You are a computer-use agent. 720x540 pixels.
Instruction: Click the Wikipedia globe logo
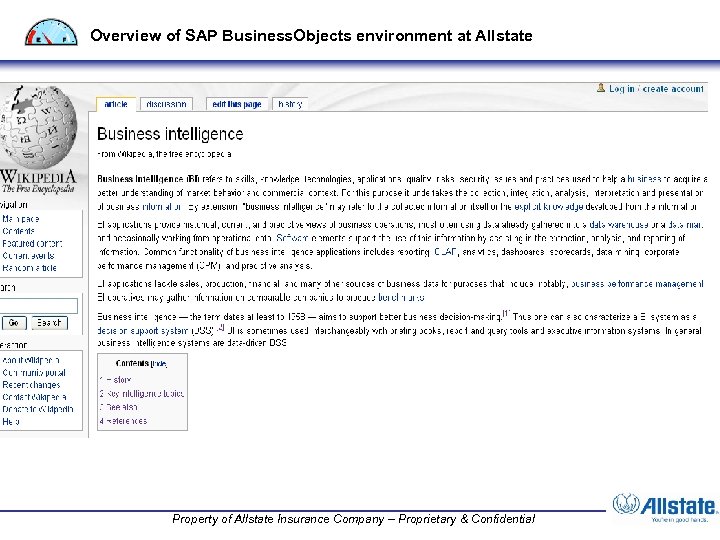[x=38, y=126]
